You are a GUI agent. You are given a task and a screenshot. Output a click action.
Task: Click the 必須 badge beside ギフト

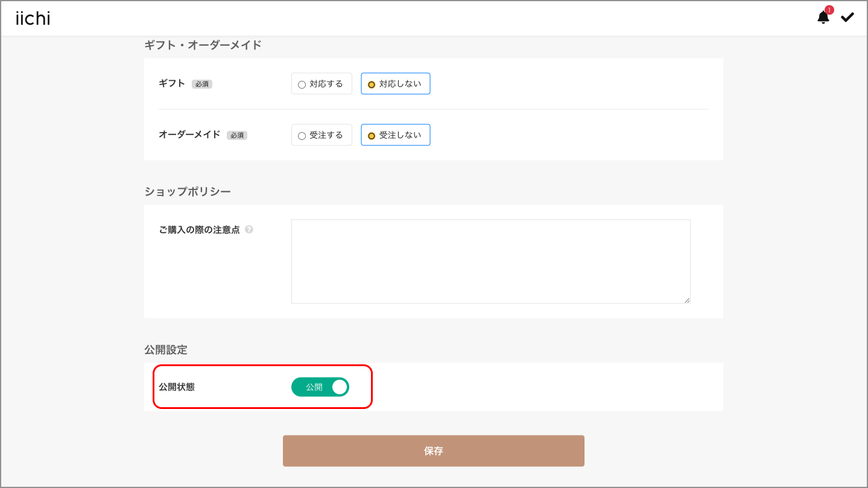coord(202,84)
